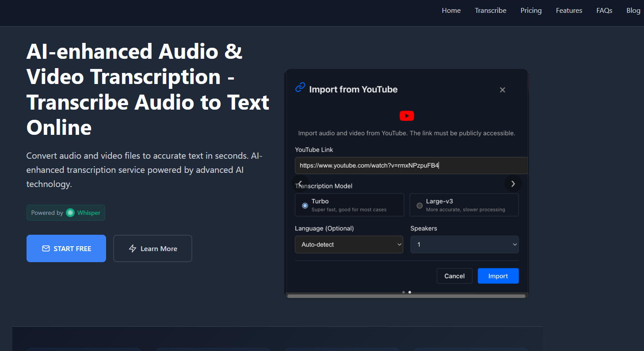Click the horizontal scrollbar below the dialog

tap(406, 296)
